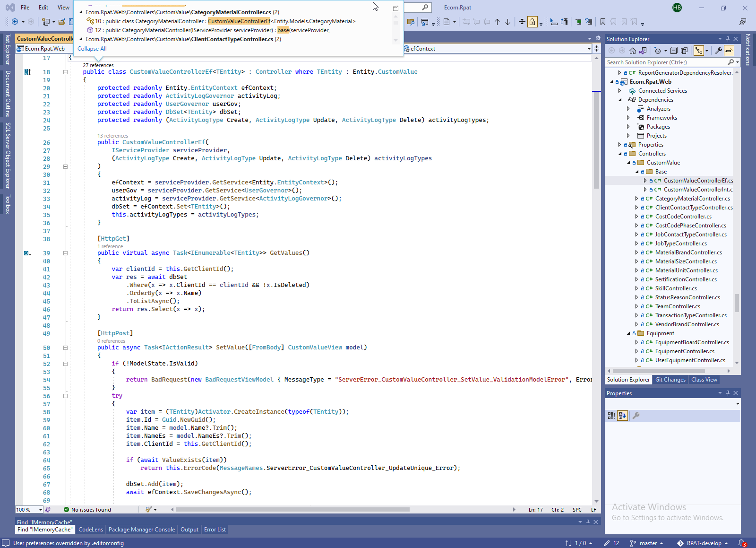This screenshot has width=756, height=548.
Task: Toggle the highlighted lock button in the toolbar
Action: coord(533,22)
